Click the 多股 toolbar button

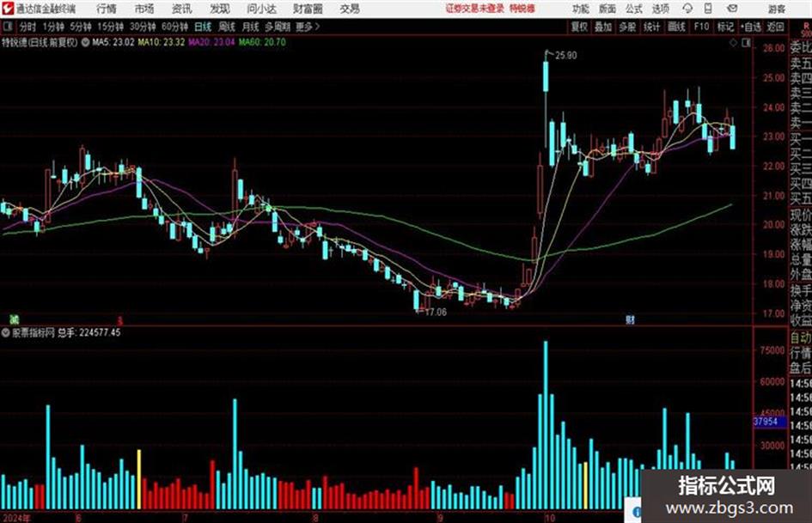tap(627, 27)
